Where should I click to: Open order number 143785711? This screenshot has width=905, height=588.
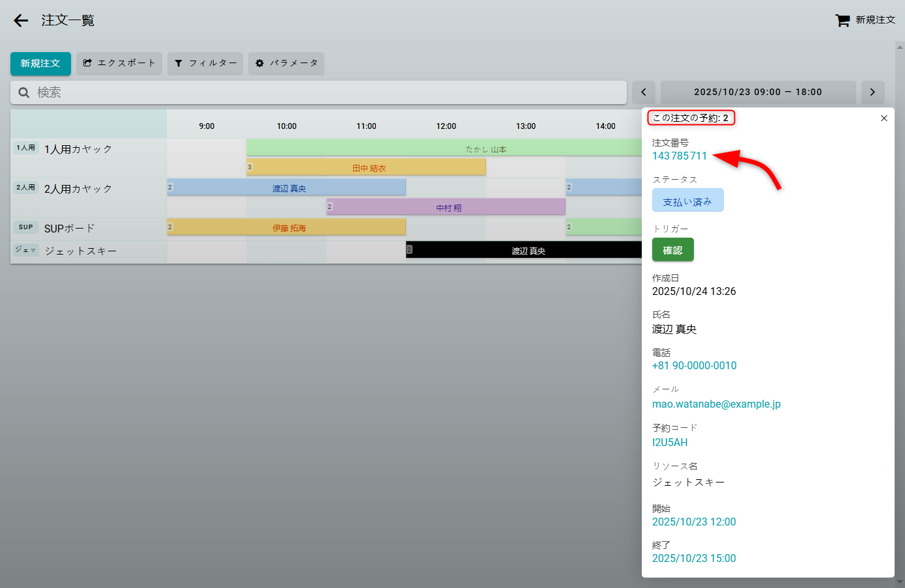[680, 156]
